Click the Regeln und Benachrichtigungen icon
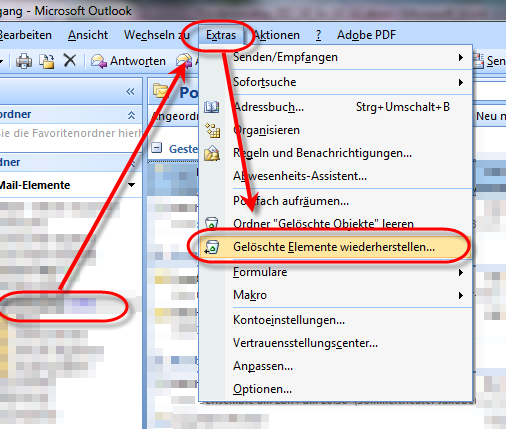This screenshot has height=429, width=506. (x=212, y=153)
